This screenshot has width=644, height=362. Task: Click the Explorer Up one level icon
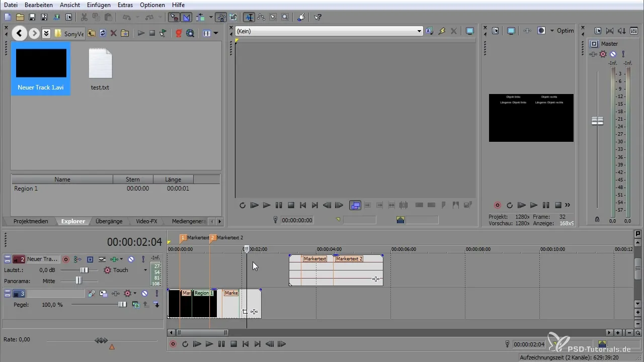coord(92,33)
